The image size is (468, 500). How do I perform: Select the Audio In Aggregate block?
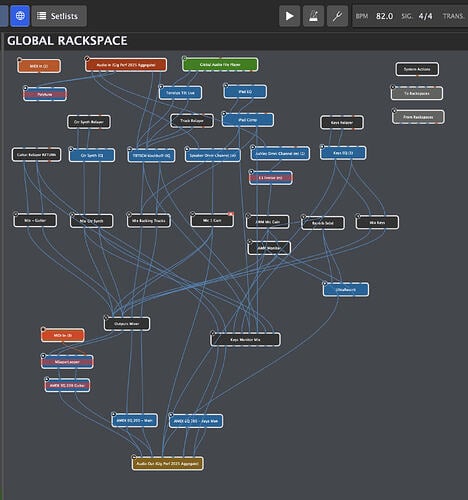[126, 65]
